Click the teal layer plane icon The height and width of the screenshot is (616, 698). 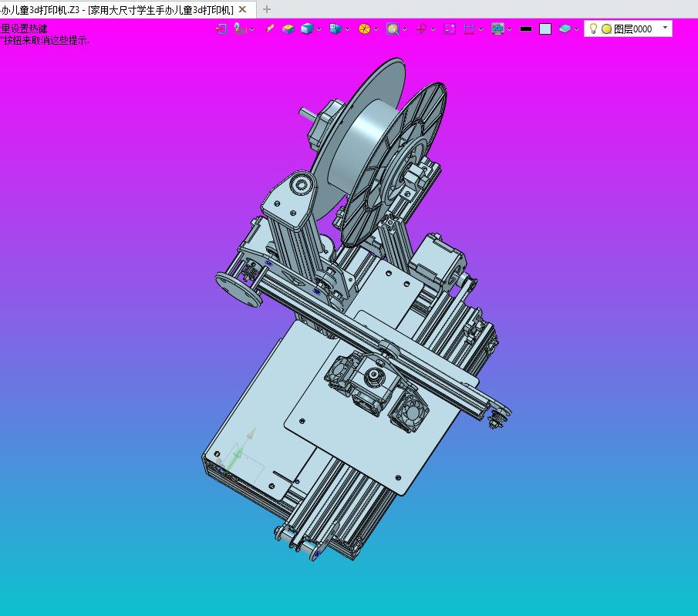tap(565, 29)
